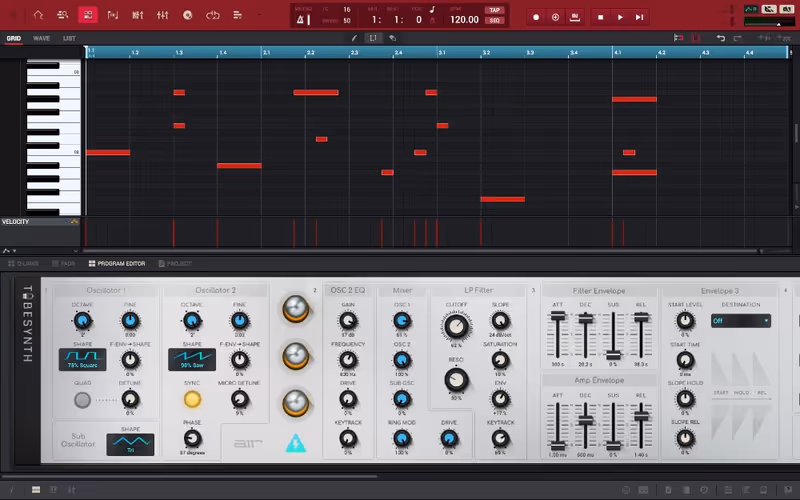Click the redo arrow icon
Viewport: 800px width, 500px height.
[x=737, y=38]
